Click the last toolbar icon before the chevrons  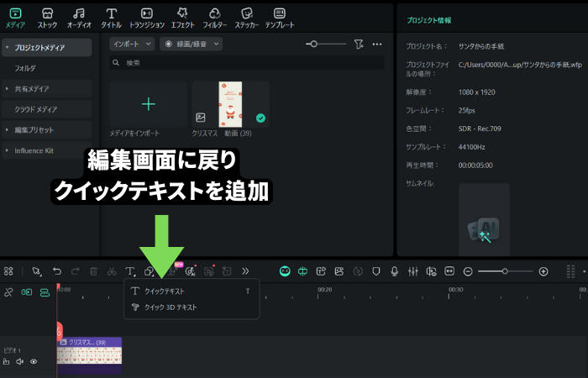click(x=227, y=271)
